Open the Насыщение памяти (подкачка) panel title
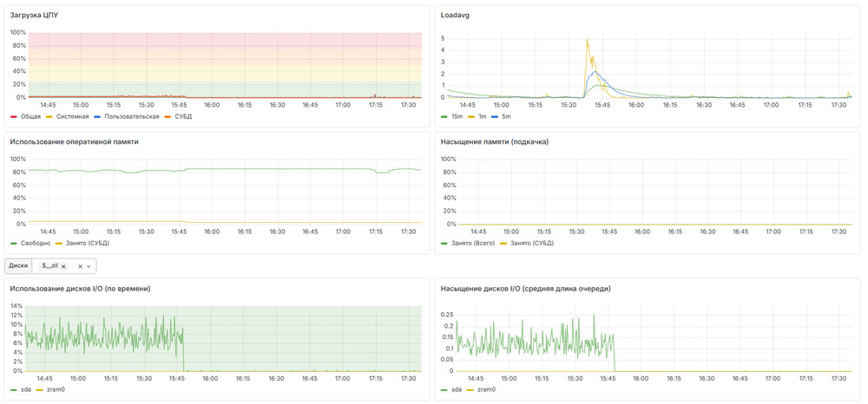The width and height of the screenshot is (868, 404). coord(495,141)
